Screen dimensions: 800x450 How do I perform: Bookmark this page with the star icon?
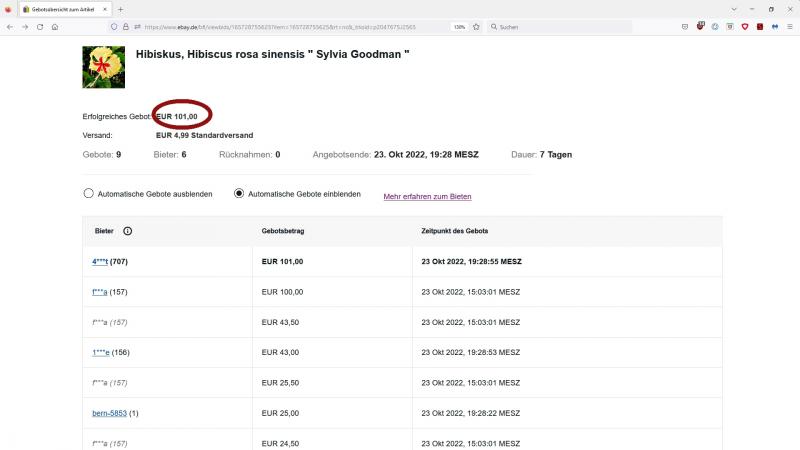[475, 26]
